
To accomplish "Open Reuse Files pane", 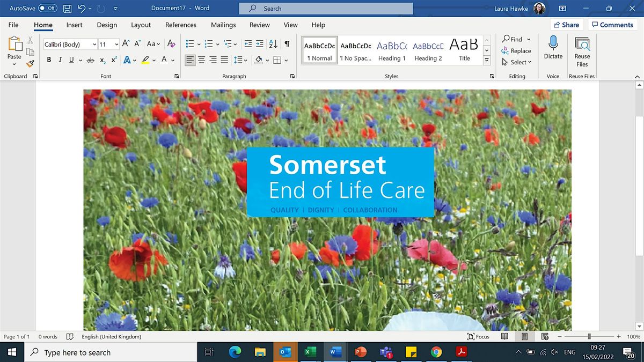I will 582,51.
